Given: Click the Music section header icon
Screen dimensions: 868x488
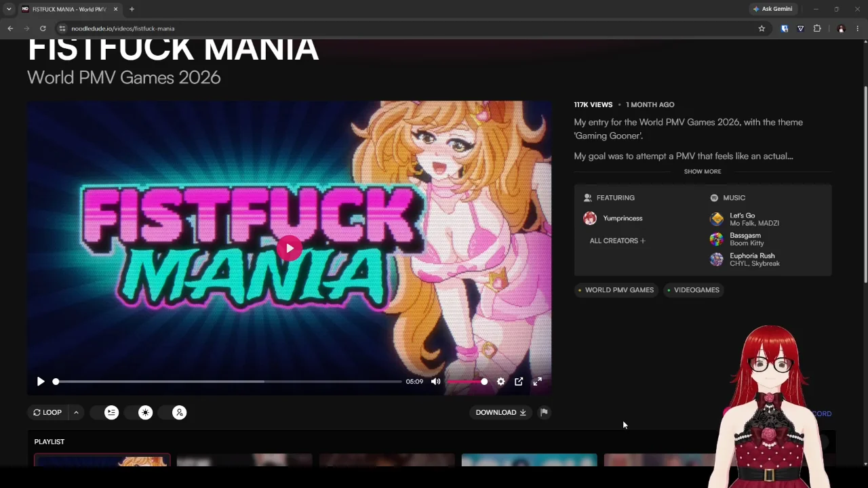Looking at the screenshot, I should pyautogui.click(x=714, y=198).
